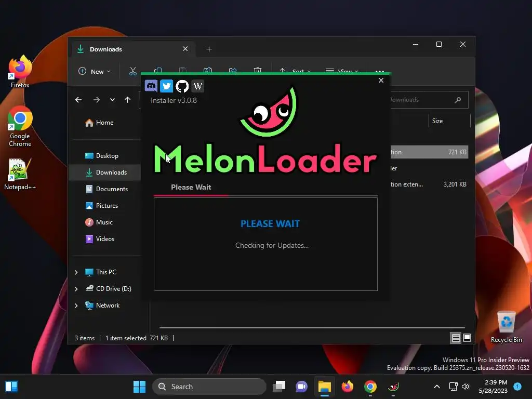Open the network status tray icon
This screenshot has height=399, width=532.
pyautogui.click(x=453, y=387)
